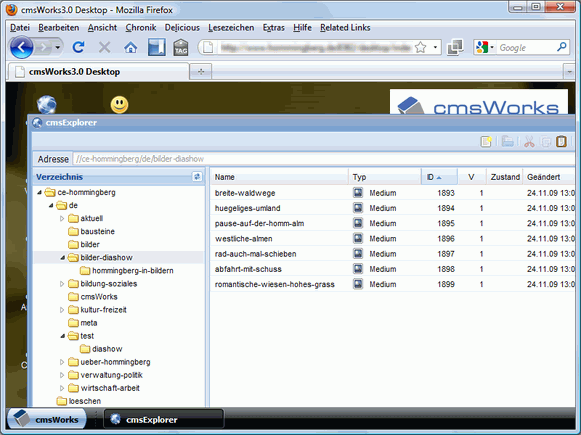Collapse the bilder-diashow folder

63,258
